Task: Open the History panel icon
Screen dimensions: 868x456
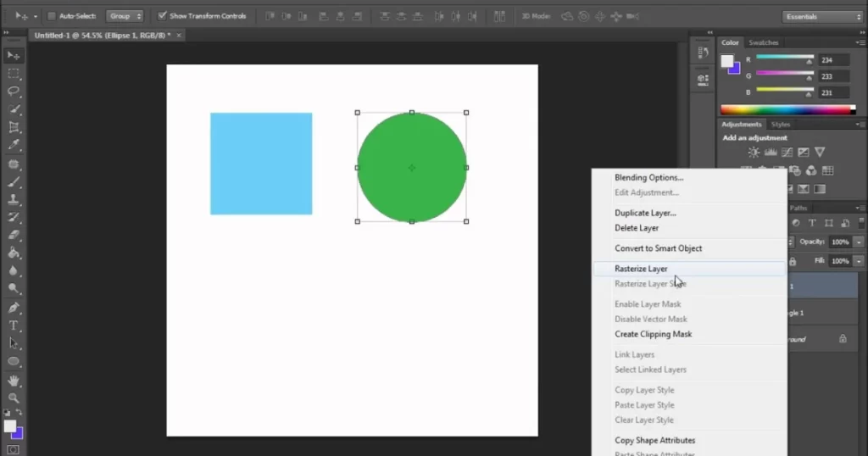Action: point(703,53)
